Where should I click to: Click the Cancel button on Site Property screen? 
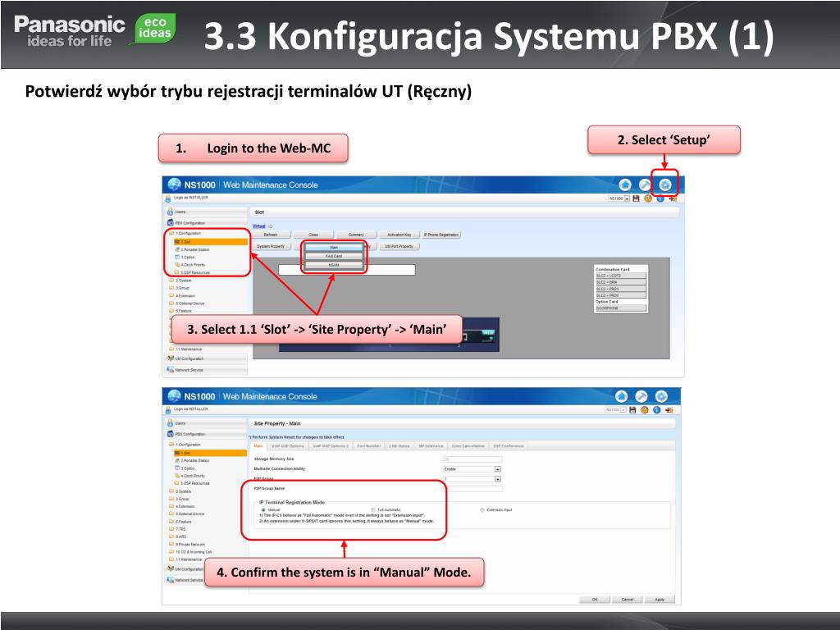pos(628,600)
